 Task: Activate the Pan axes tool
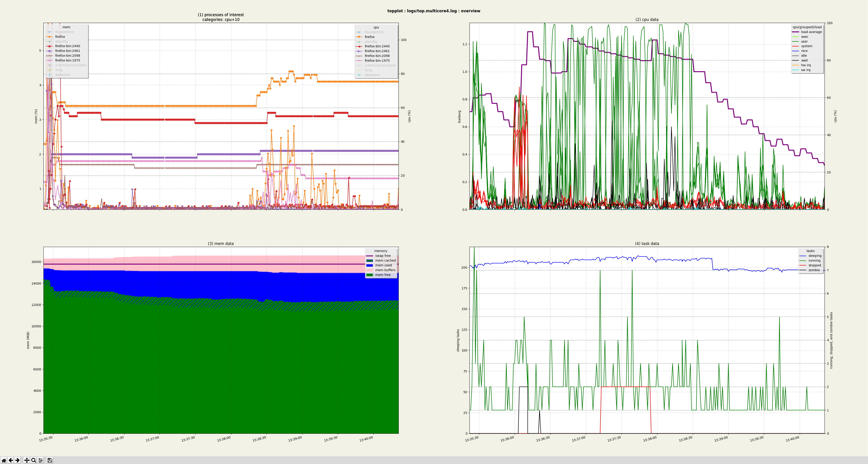click(x=27, y=460)
